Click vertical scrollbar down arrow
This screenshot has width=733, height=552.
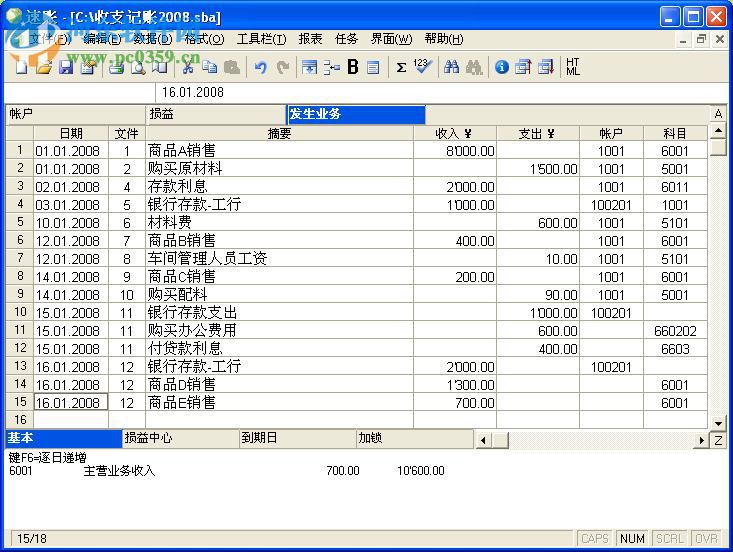(719, 423)
